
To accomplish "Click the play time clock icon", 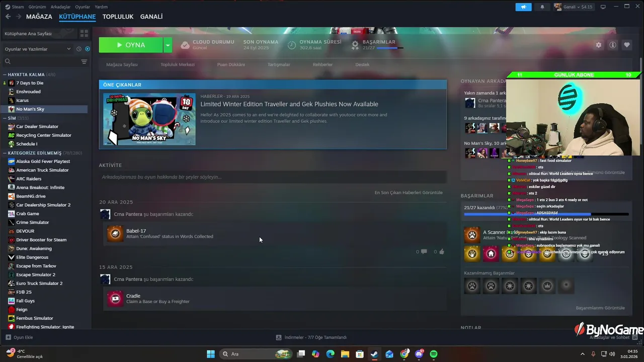I will pyautogui.click(x=292, y=45).
